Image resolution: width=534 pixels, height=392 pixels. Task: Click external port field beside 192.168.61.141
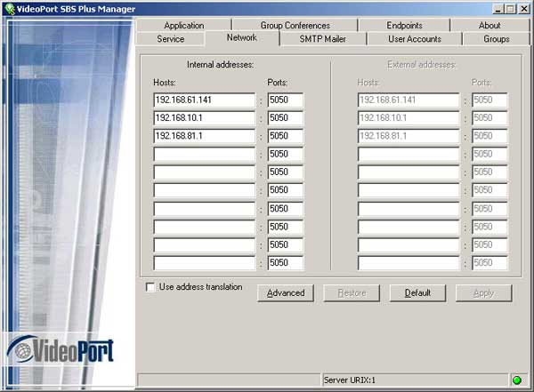(489, 100)
